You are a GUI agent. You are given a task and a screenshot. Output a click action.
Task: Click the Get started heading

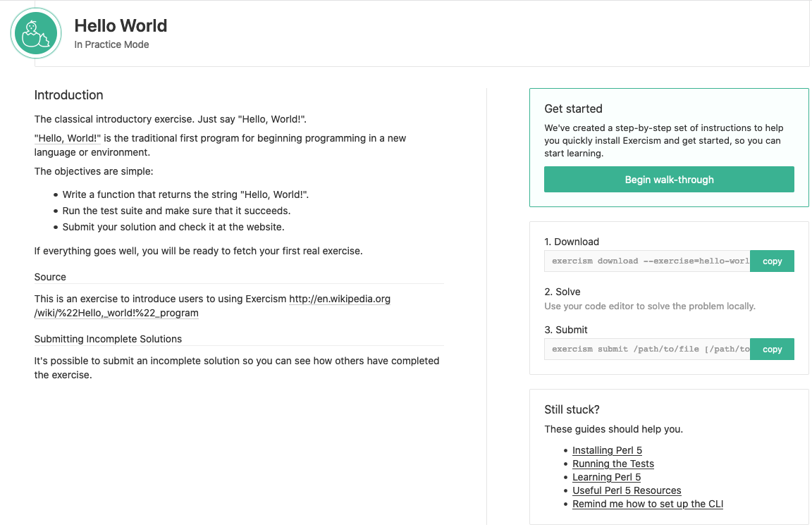tap(573, 108)
